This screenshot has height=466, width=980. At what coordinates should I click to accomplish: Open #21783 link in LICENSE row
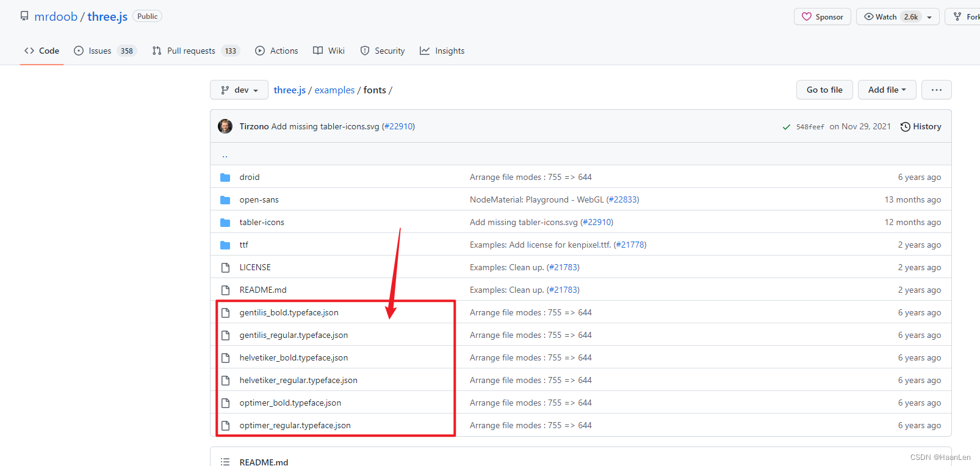(x=563, y=267)
